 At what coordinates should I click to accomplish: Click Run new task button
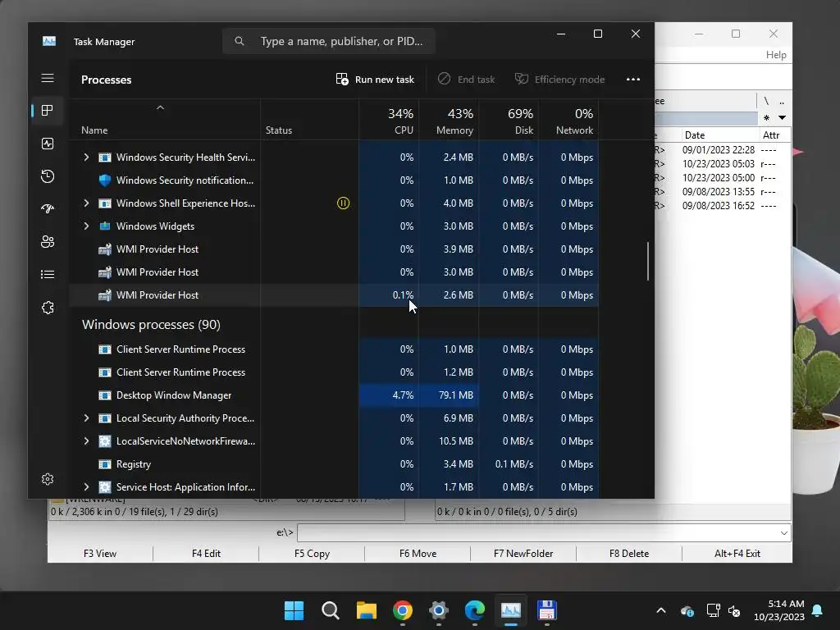pos(375,80)
